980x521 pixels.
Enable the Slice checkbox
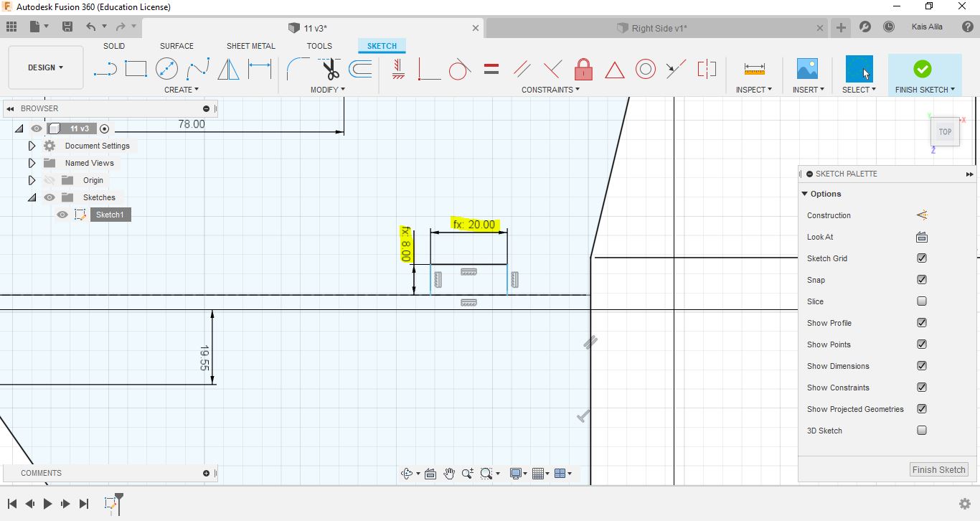[922, 301]
